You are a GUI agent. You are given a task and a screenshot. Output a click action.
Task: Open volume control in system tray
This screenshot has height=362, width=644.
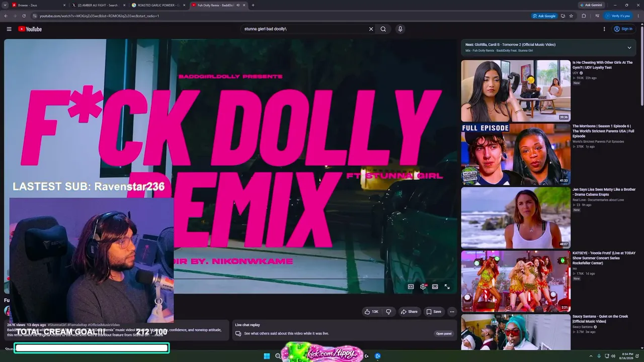click(x=613, y=356)
